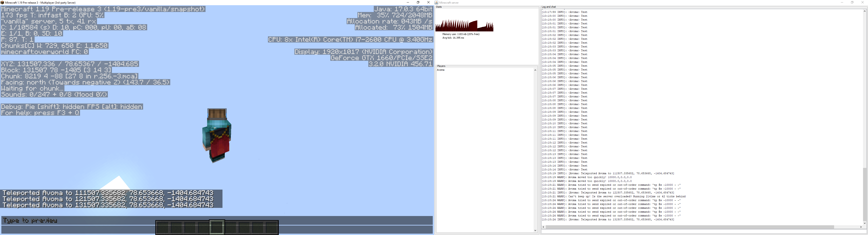Screen dimensions: 868x235
Task: Click the 'Players' panel label
Action: coord(441,66)
